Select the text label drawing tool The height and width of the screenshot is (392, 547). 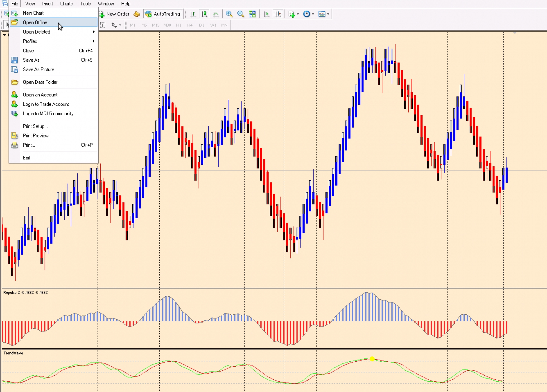click(x=103, y=25)
